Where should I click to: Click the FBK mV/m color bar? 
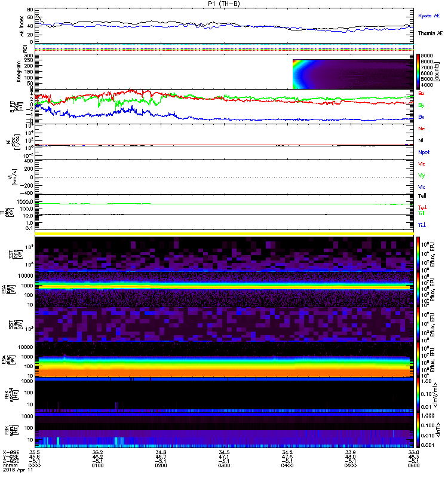coord(418,395)
